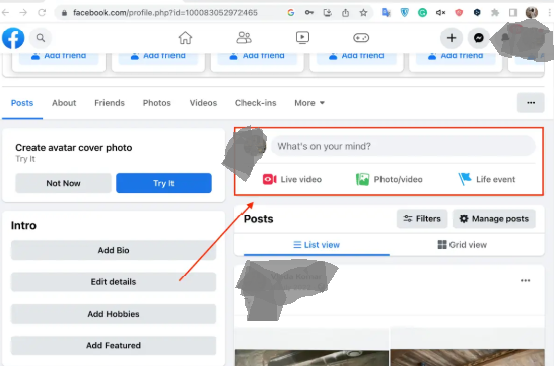Screen dimensions: 554x366
Task: Bookmark this page with star icon
Action: pos(363,13)
